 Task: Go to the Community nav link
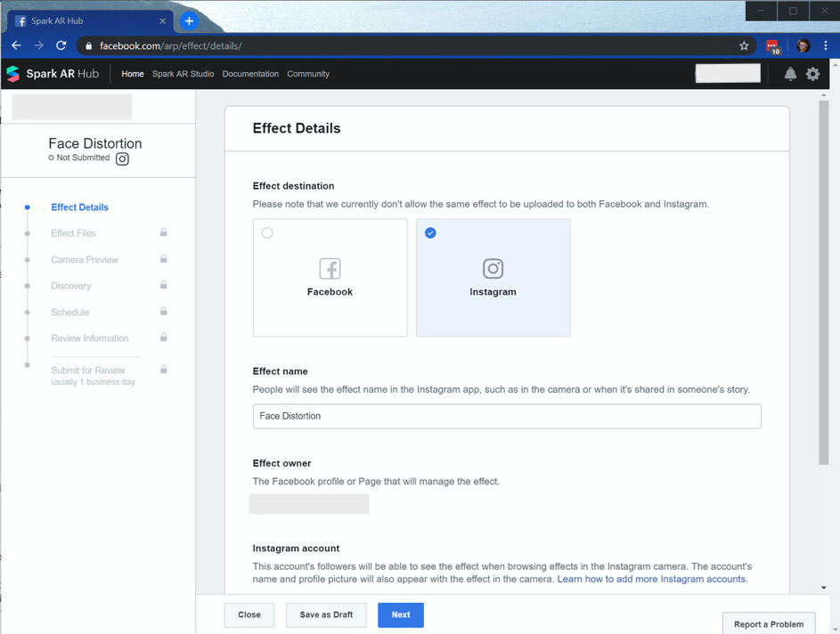308,74
